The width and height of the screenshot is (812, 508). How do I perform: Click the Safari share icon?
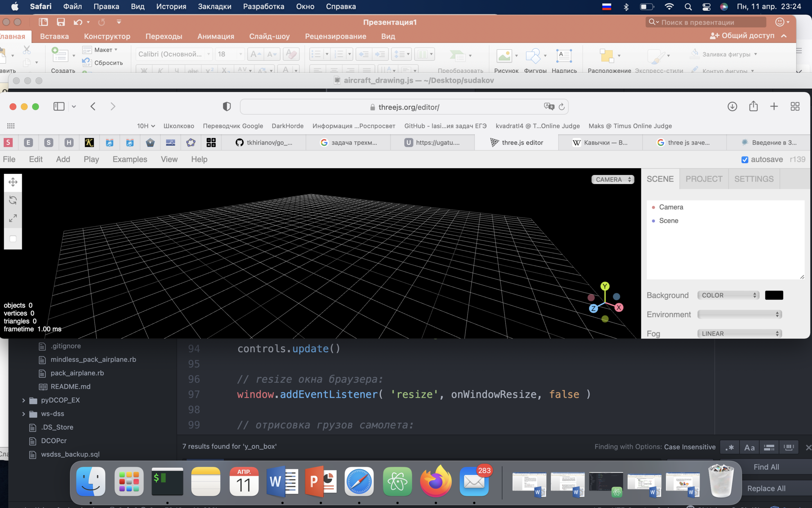click(x=753, y=106)
